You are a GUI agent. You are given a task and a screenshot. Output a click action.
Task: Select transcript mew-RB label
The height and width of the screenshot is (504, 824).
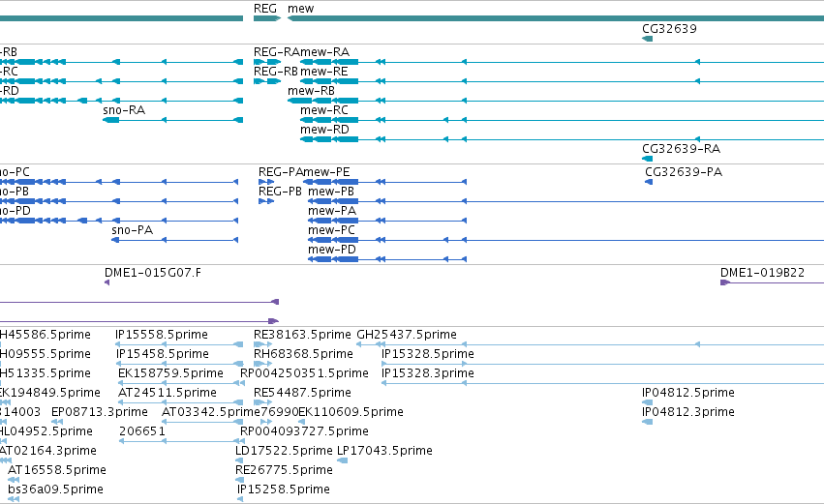tap(311, 91)
